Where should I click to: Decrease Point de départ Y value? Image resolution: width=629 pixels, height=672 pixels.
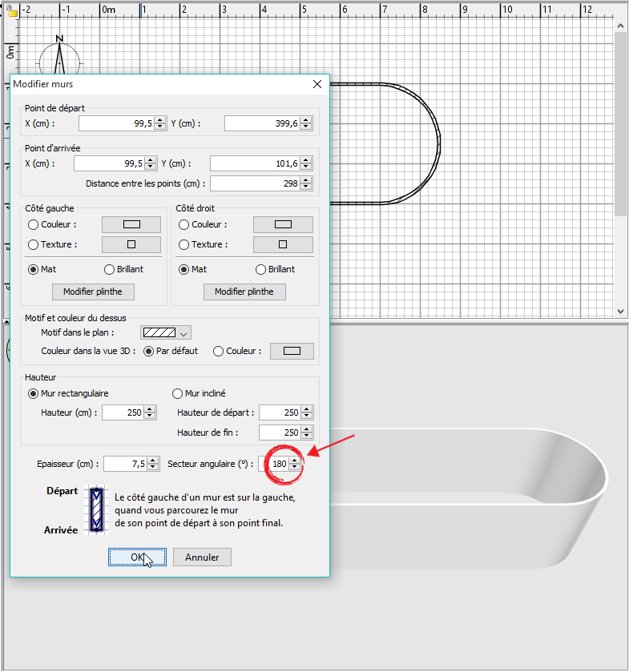[x=306, y=127]
